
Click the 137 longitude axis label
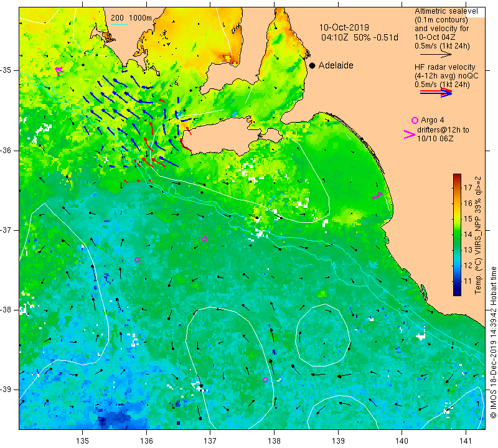tap(210, 441)
